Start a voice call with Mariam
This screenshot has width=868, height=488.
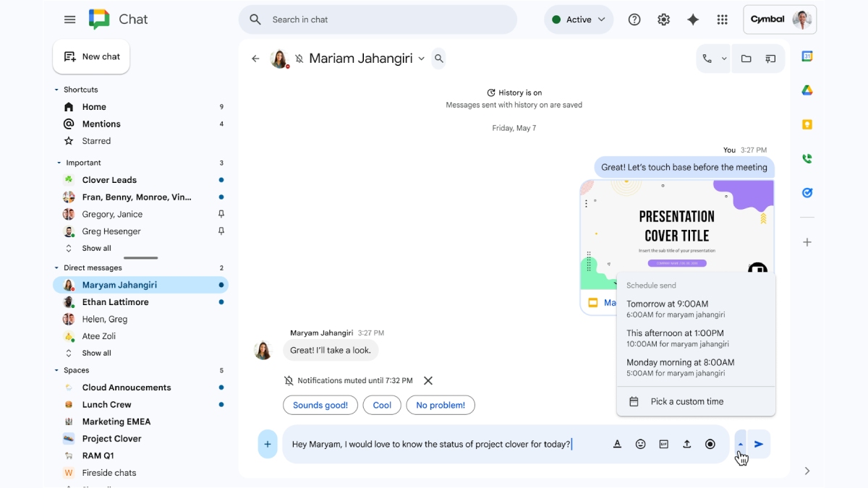point(708,58)
